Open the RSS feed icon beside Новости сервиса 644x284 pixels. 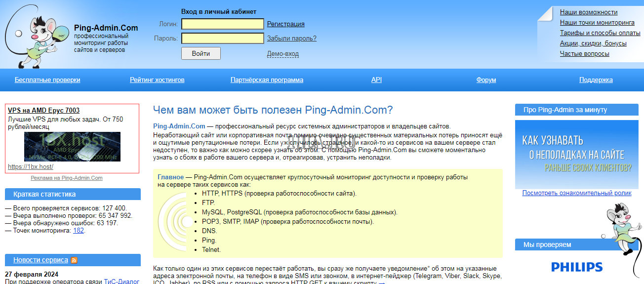click(74, 260)
